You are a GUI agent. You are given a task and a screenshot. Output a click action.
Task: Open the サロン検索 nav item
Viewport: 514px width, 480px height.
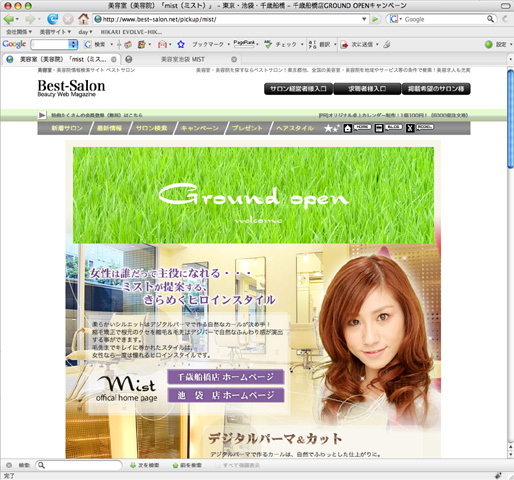click(152, 128)
